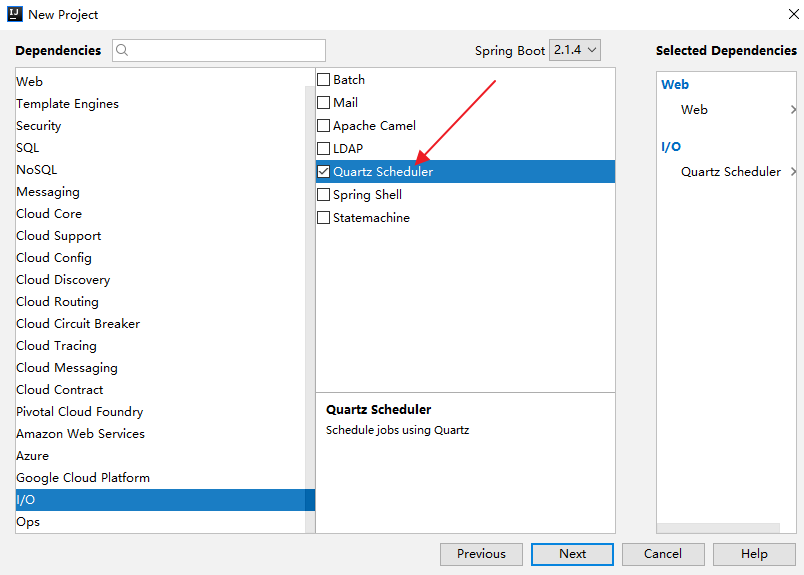Open the Cloud Discovery category
This screenshot has width=804, height=575.
(160, 280)
